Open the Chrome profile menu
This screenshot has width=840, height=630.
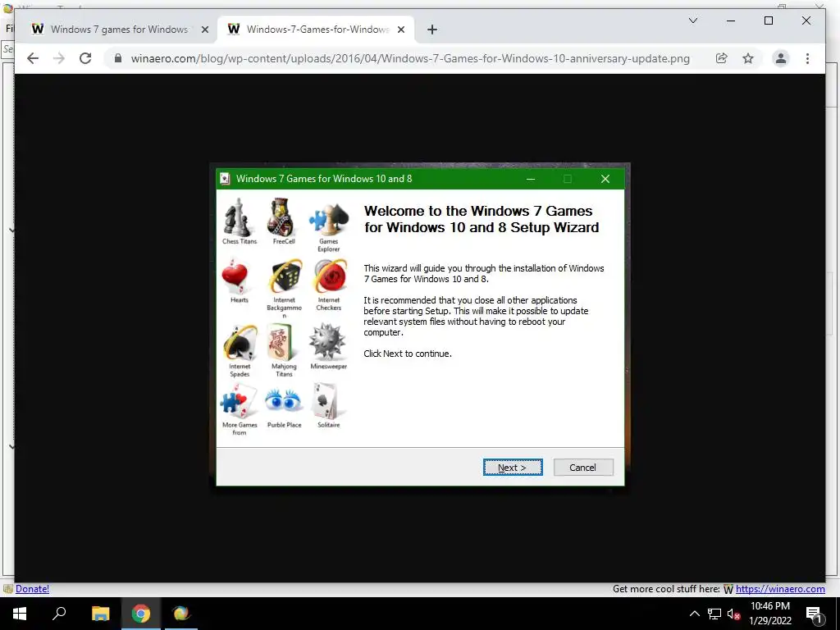click(x=781, y=58)
